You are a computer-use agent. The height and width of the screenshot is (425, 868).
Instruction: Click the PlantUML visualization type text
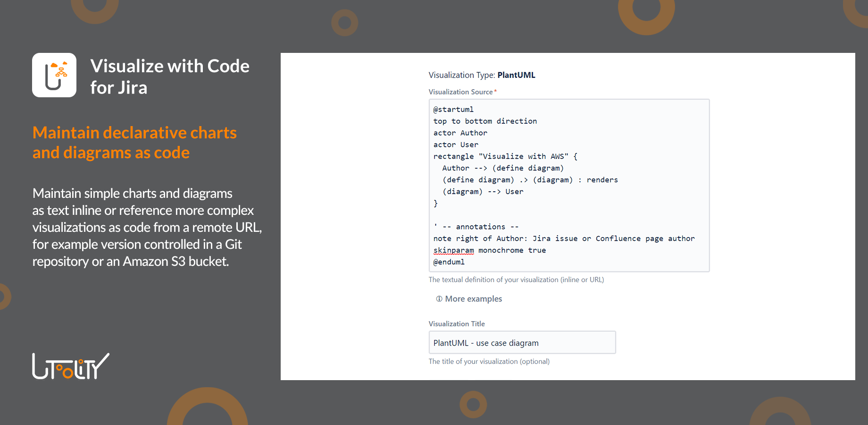tap(516, 75)
